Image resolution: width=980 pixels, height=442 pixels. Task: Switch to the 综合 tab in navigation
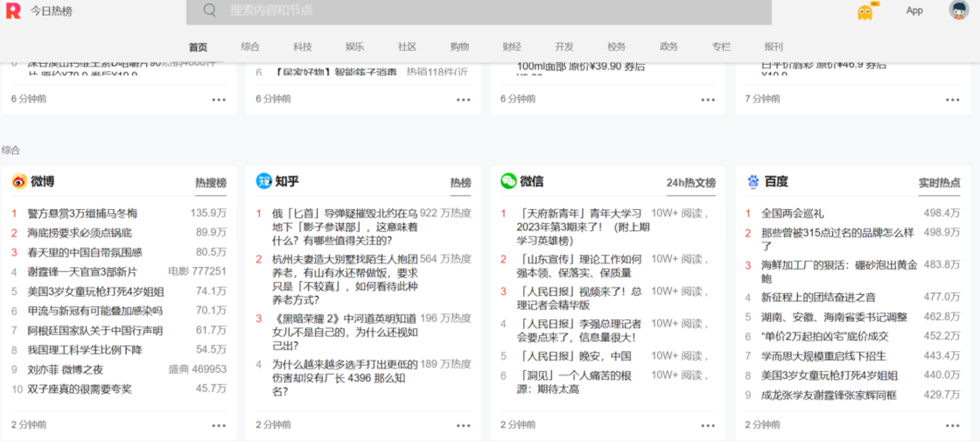250,47
